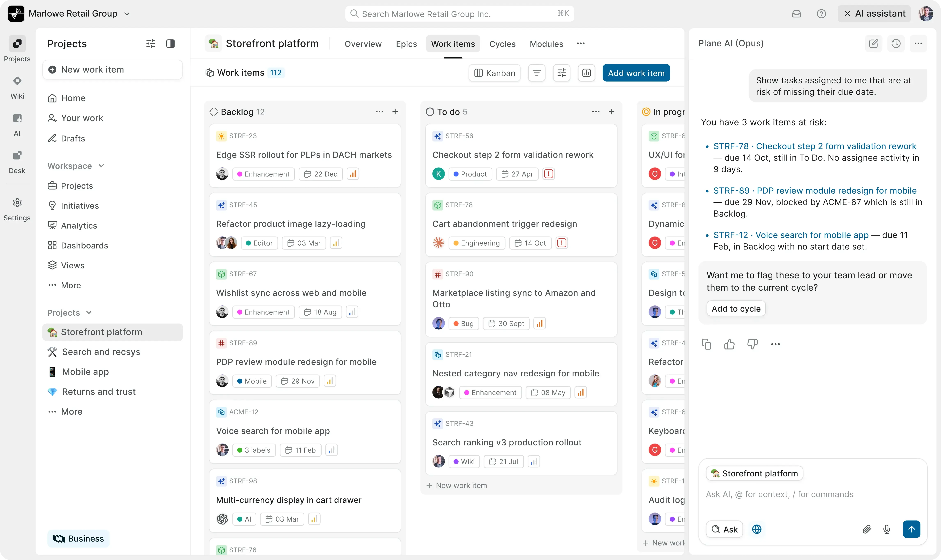Switch to the Overview tab
941x560 pixels.
coord(363,44)
